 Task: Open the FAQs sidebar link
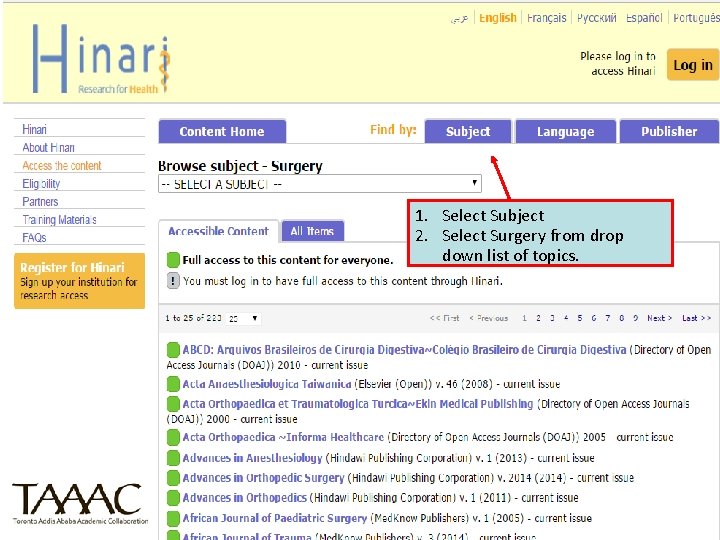pos(34,237)
